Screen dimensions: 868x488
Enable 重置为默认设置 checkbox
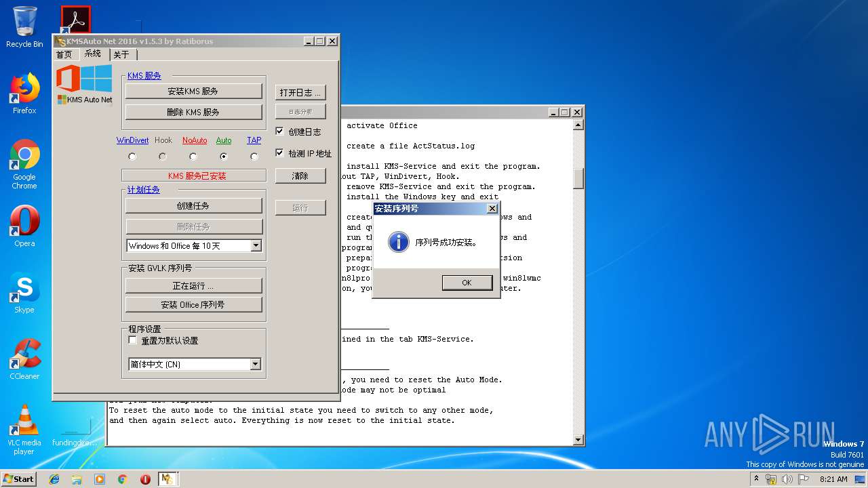click(x=133, y=340)
